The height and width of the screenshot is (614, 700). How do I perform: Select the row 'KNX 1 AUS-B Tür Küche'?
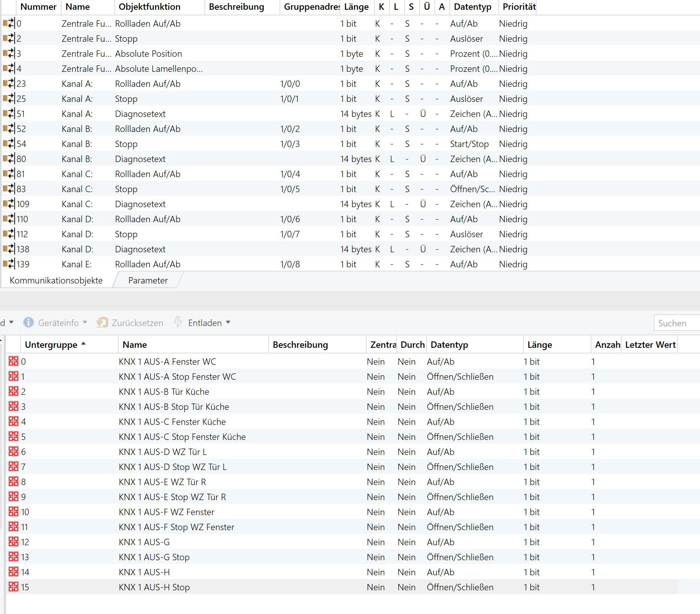pyautogui.click(x=342, y=391)
